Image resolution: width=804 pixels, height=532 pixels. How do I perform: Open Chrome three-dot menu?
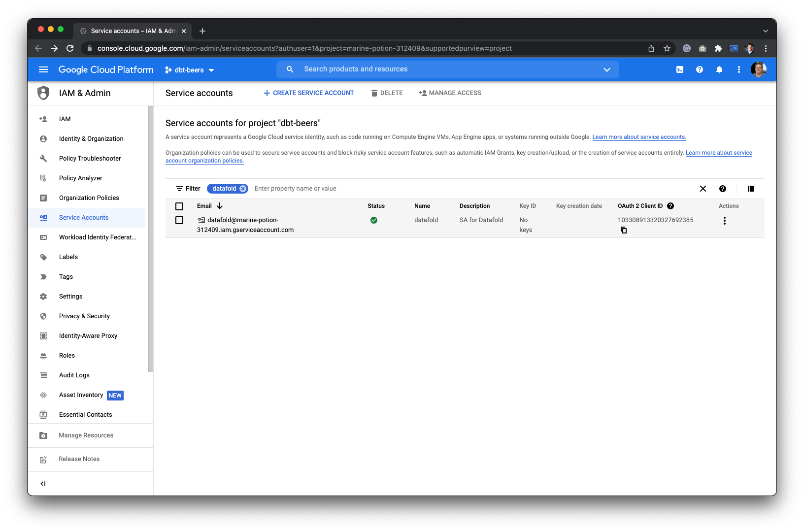pos(766,48)
